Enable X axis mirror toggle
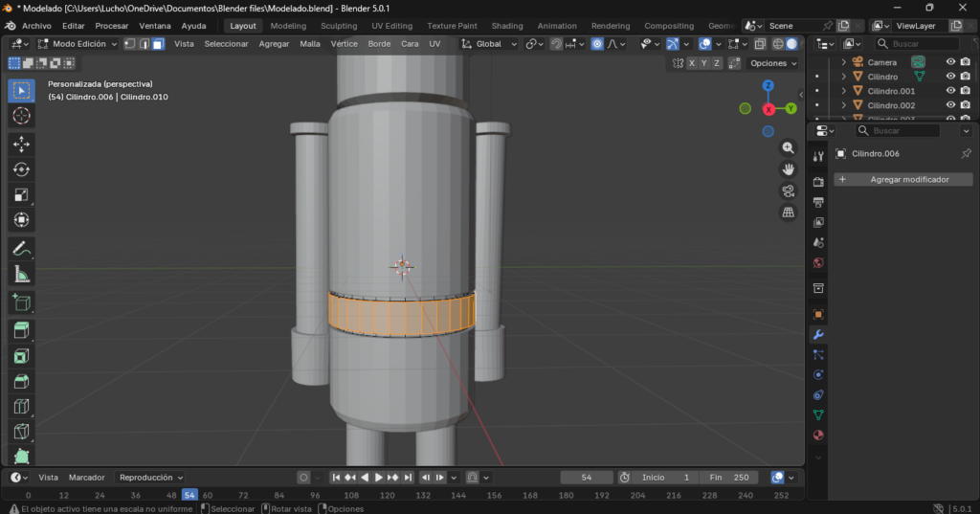 click(692, 63)
